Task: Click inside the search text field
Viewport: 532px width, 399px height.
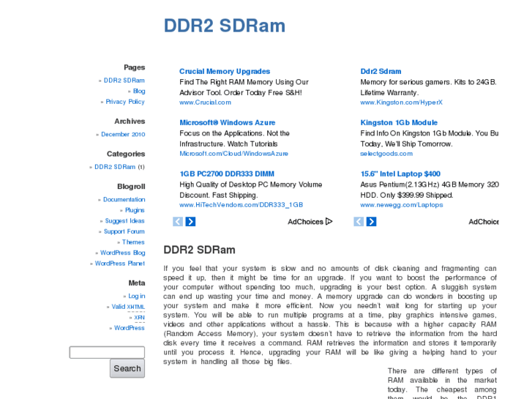Action: (107, 352)
